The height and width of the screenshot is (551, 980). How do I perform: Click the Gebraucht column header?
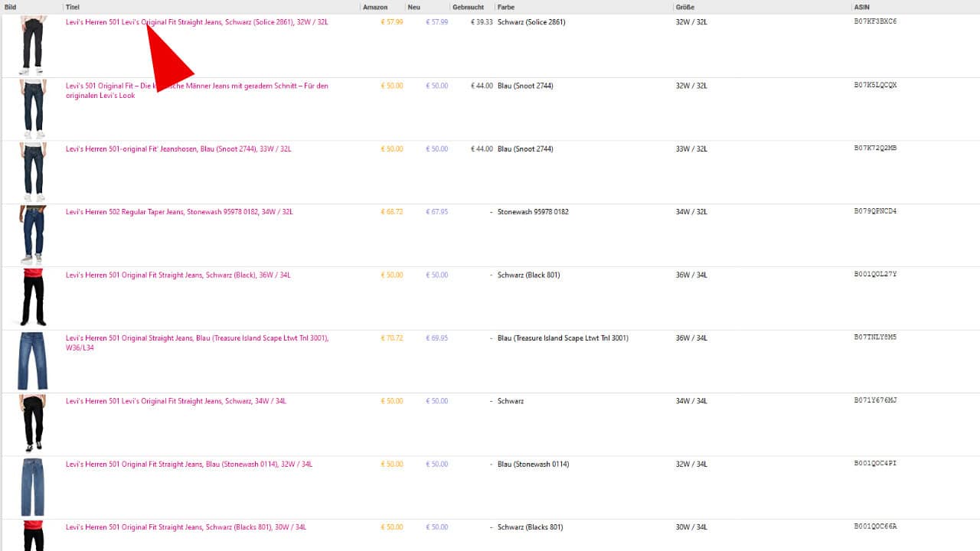468,7
